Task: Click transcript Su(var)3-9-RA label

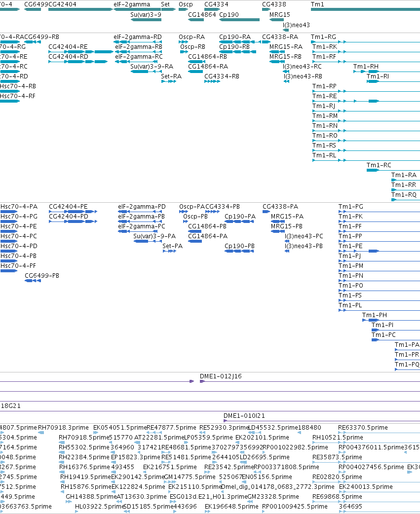Action: pos(152,67)
